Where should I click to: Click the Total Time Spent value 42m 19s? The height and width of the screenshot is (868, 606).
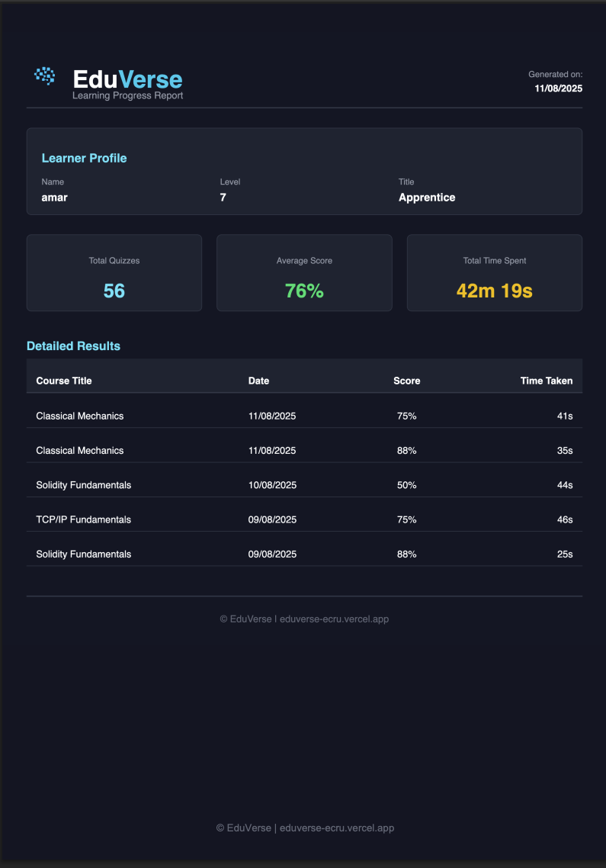(494, 291)
